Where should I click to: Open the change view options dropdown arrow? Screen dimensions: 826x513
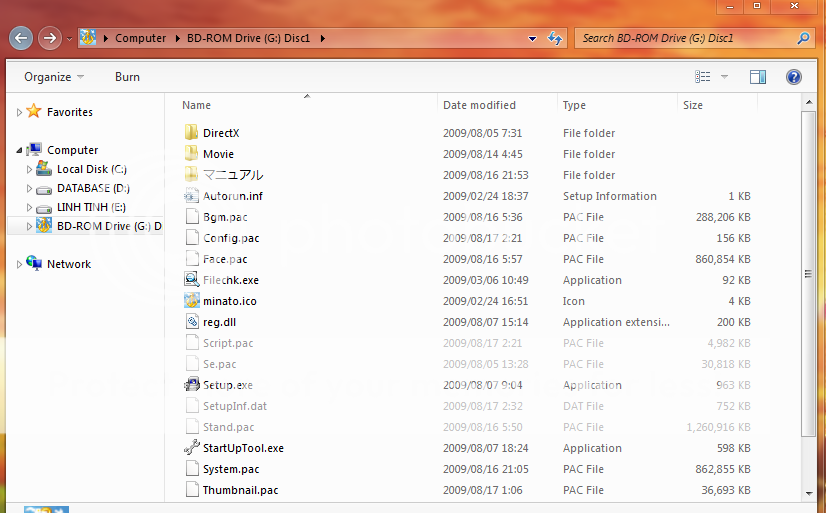(x=724, y=77)
